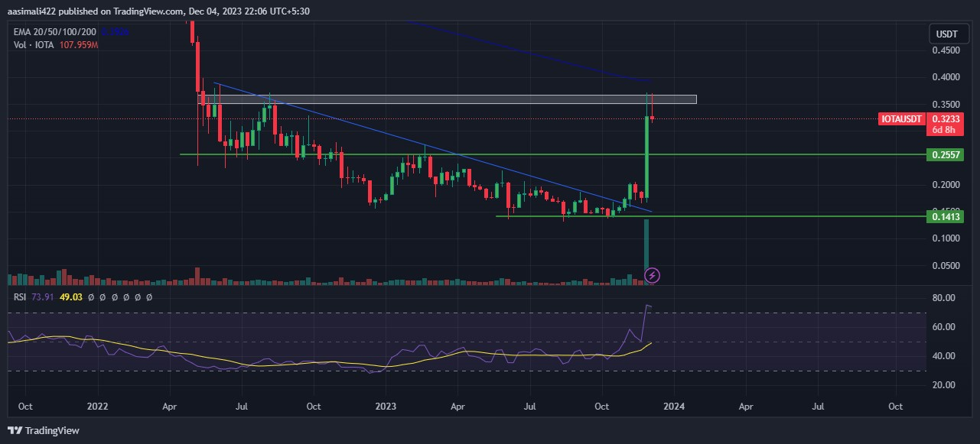This screenshot has width=980, height=444.
Task: Click the Vol value 107.959M
Action: [x=78, y=45]
